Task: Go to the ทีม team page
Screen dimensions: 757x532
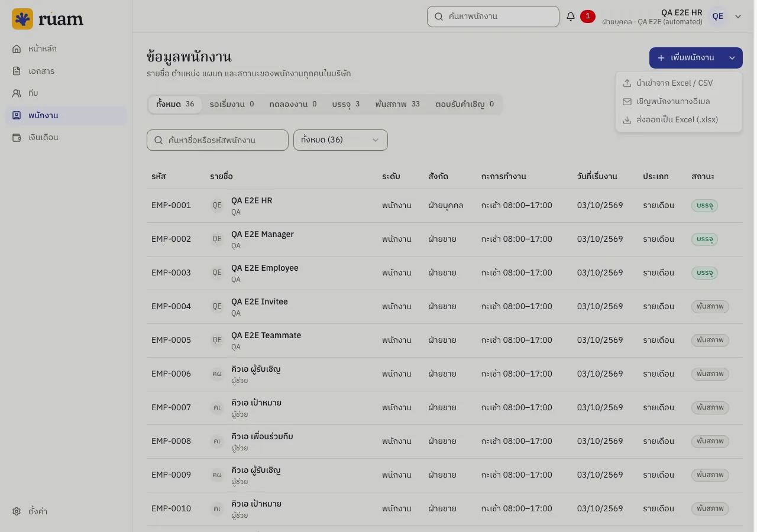Action: (66, 93)
